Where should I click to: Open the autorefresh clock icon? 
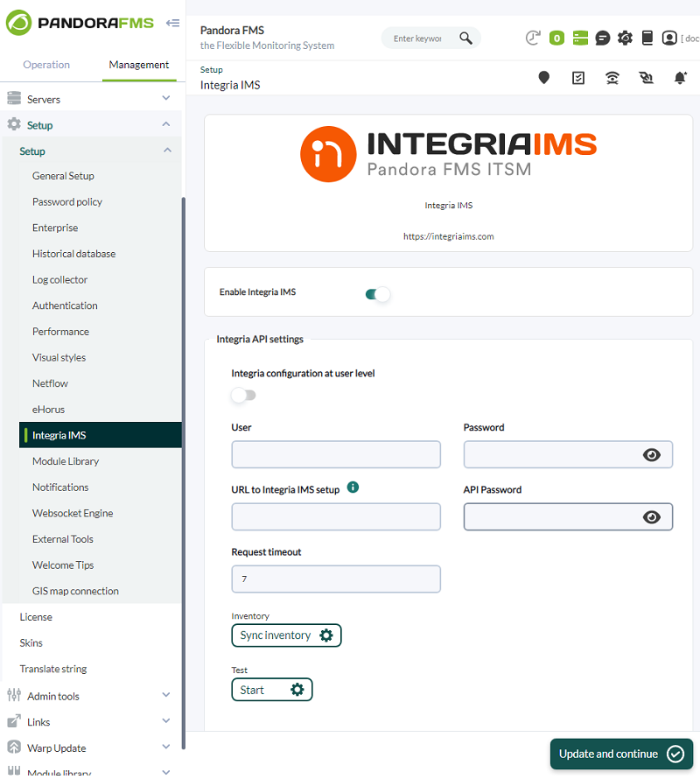pyautogui.click(x=533, y=38)
